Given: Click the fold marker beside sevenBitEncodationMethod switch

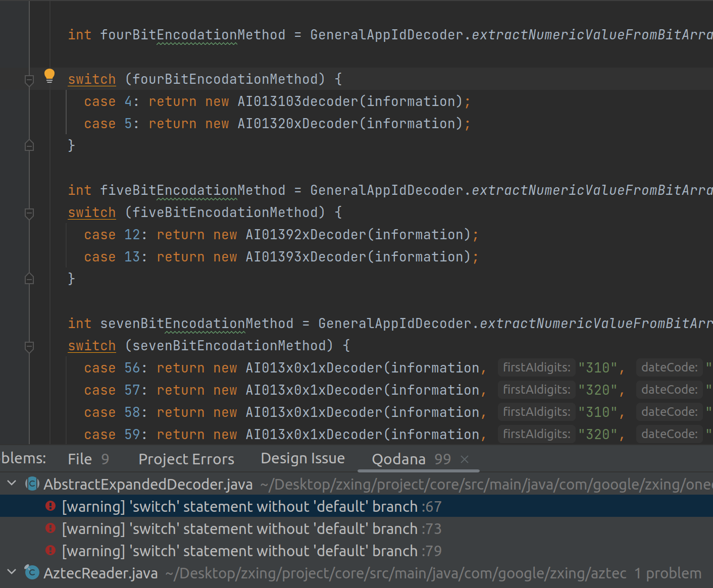Looking at the screenshot, I should click(29, 347).
